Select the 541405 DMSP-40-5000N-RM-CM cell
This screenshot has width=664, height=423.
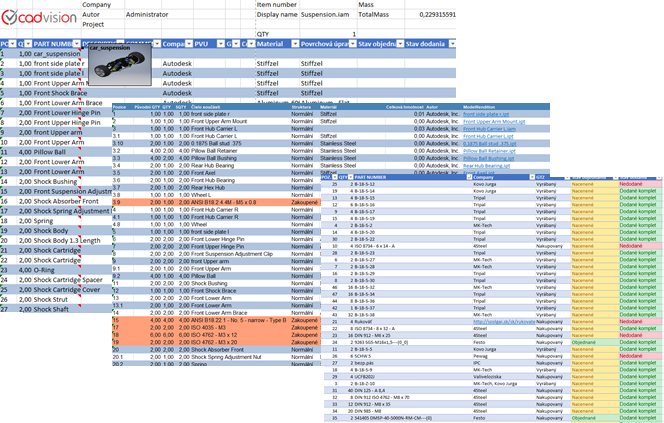pos(393,418)
